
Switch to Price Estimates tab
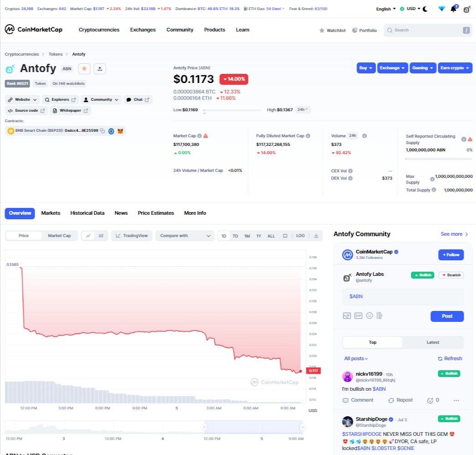pyautogui.click(x=156, y=213)
